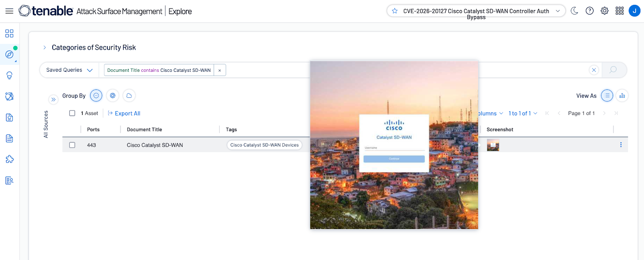Go to previous page arrow
The height and width of the screenshot is (260, 644).
click(559, 113)
